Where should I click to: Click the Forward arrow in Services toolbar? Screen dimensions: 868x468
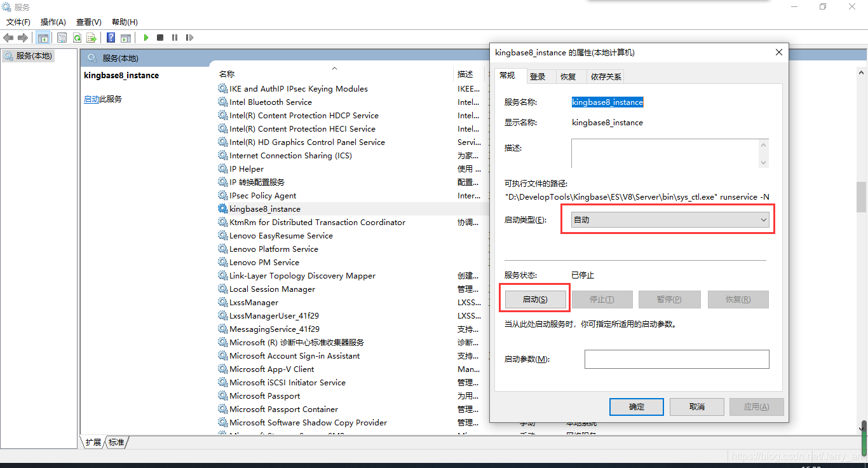click(x=23, y=38)
